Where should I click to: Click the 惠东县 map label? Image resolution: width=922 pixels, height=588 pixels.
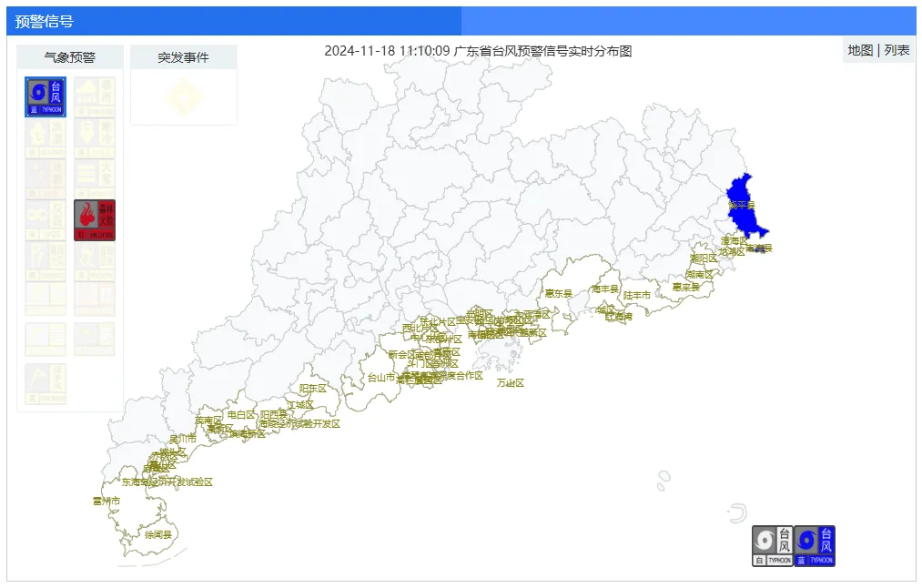pos(558,294)
